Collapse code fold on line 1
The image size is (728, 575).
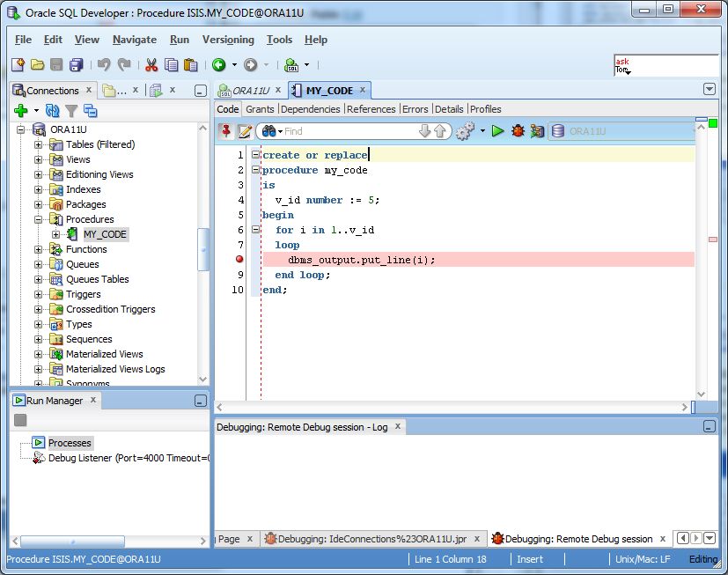[x=255, y=154]
